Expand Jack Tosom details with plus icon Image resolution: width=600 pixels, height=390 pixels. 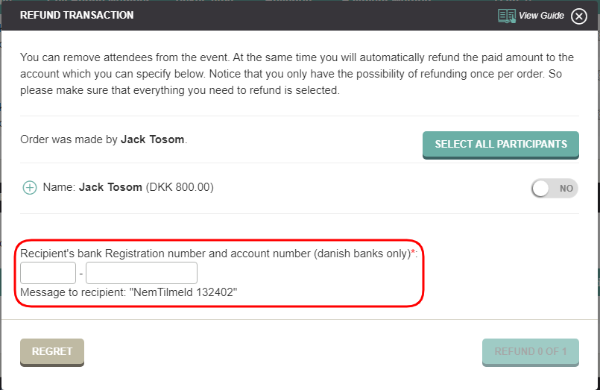[x=30, y=188]
